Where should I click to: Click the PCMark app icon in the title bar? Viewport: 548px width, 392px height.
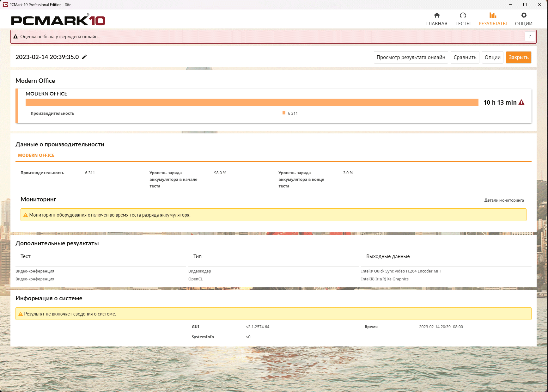5,4
